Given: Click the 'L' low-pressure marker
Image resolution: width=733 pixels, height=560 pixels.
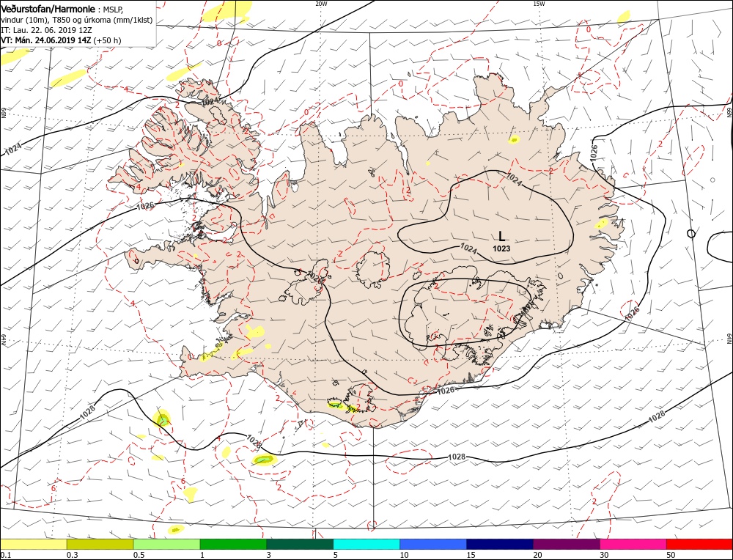Looking at the screenshot, I should click(x=501, y=236).
